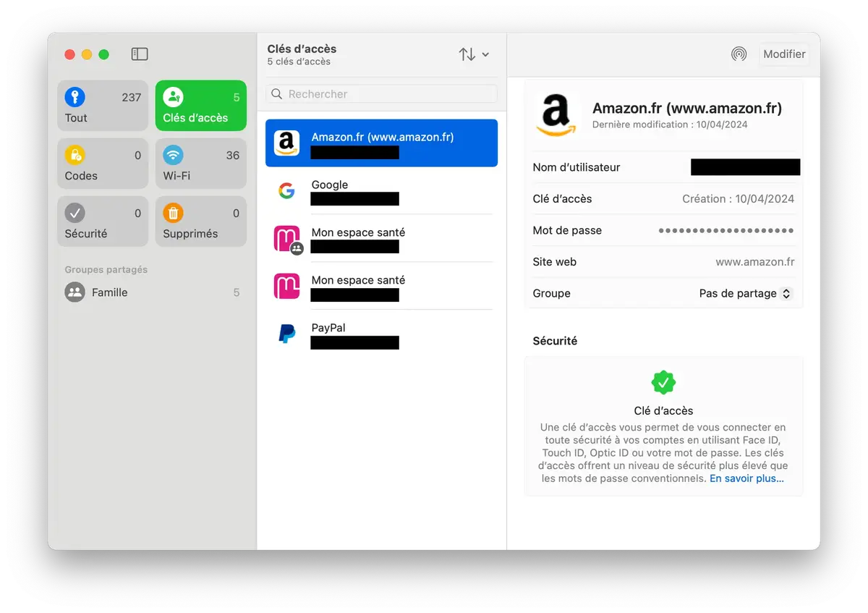Open the Supprimés trash section

point(200,221)
